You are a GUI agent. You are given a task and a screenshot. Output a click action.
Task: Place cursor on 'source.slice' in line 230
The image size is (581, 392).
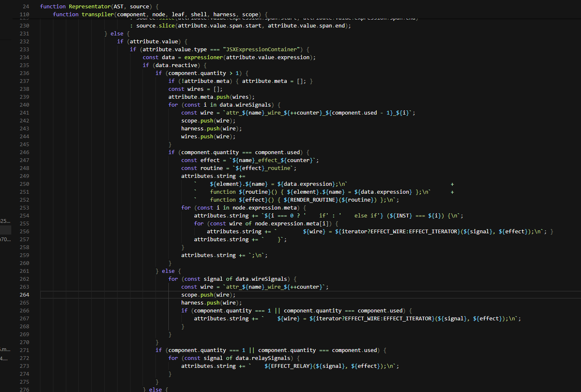pyautogui.click(x=155, y=25)
